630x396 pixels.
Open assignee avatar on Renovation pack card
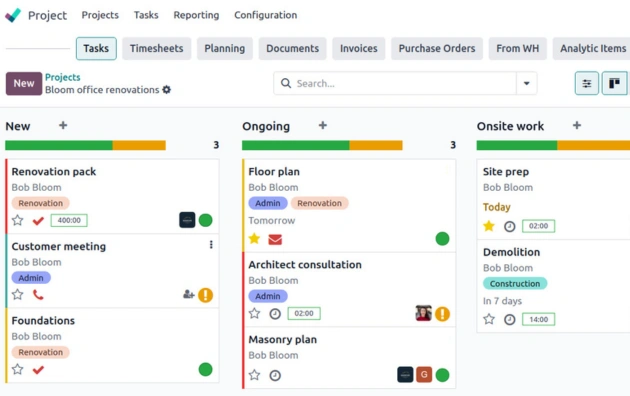click(x=187, y=220)
